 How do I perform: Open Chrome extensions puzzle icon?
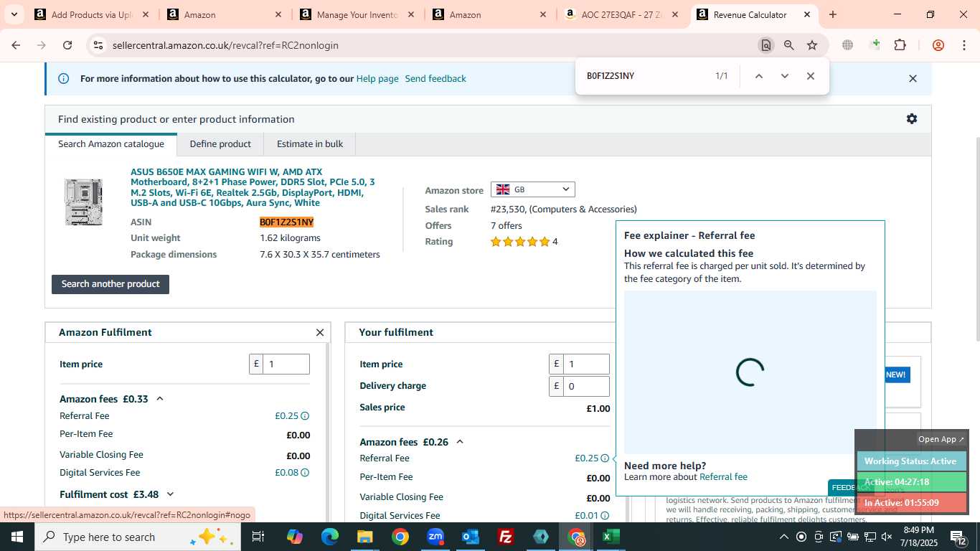tap(900, 45)
